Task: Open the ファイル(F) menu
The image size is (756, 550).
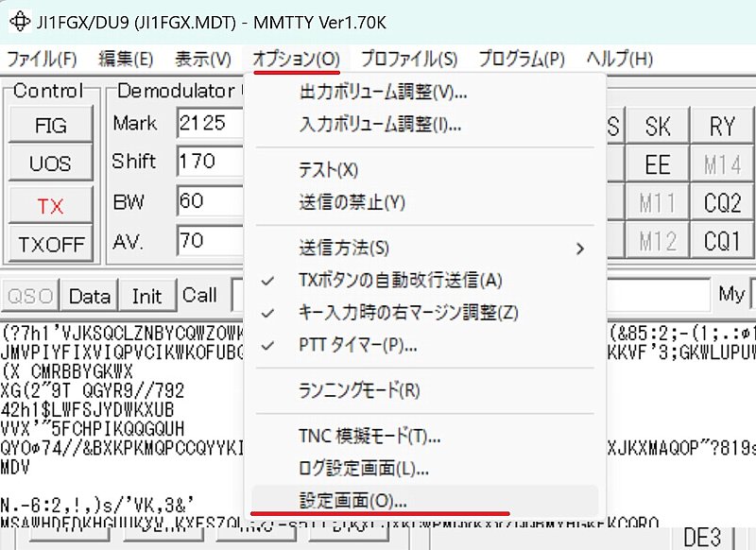Action: pyautogui.click(x=42, y=59)
